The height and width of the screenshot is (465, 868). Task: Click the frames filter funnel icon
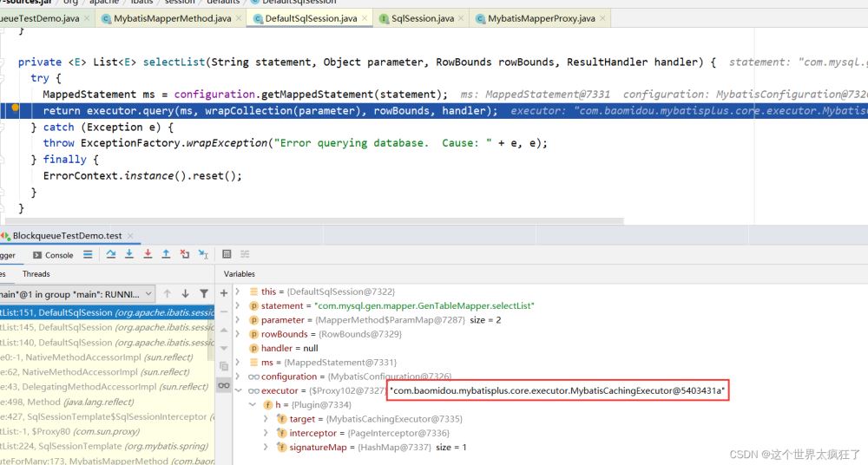pyautogui.click(x=204, y=294)
